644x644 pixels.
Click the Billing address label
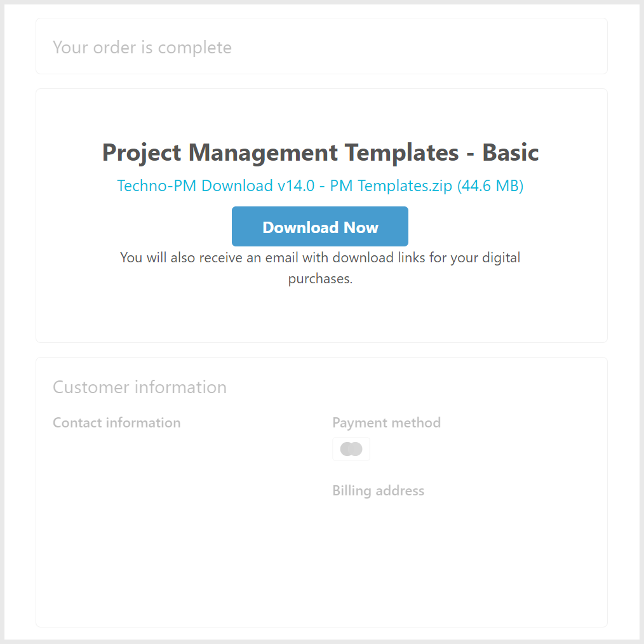pyautogui.click(x=378, y=490)
